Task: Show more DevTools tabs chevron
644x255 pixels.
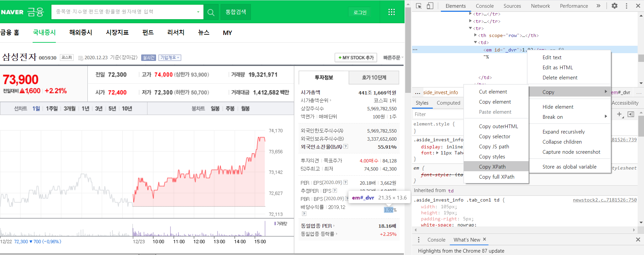Action: (598, 6)
